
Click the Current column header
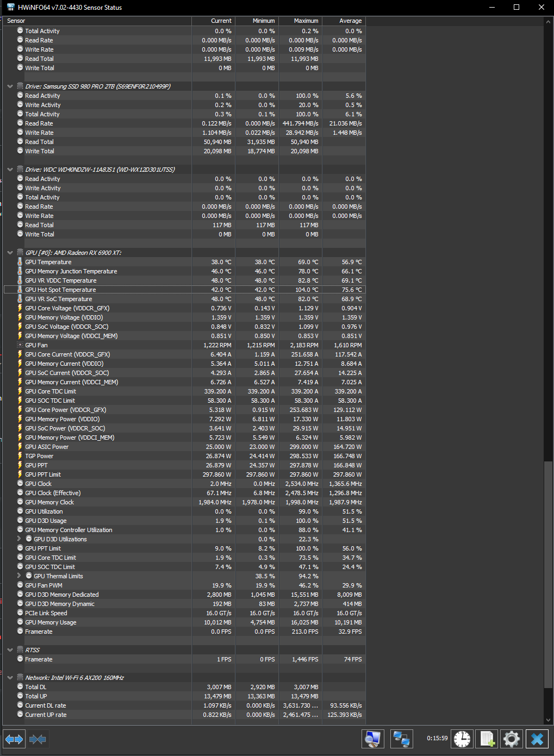coord(213,21)
